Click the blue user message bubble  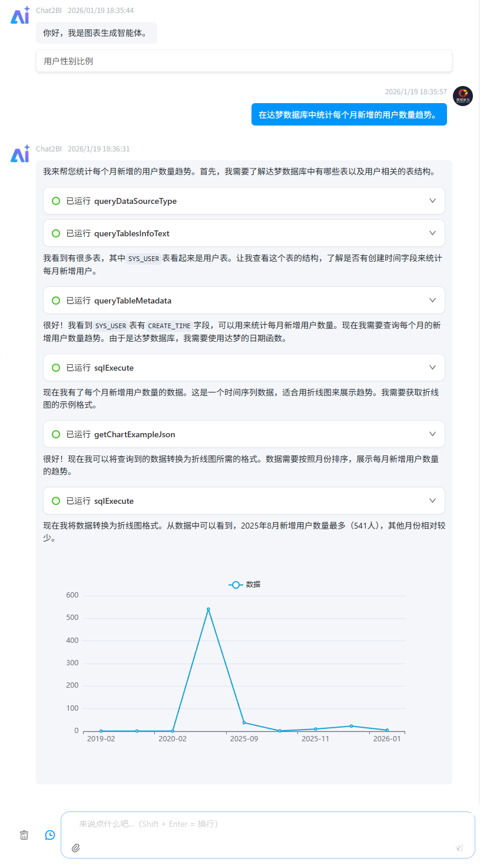[x=349, y=114]
